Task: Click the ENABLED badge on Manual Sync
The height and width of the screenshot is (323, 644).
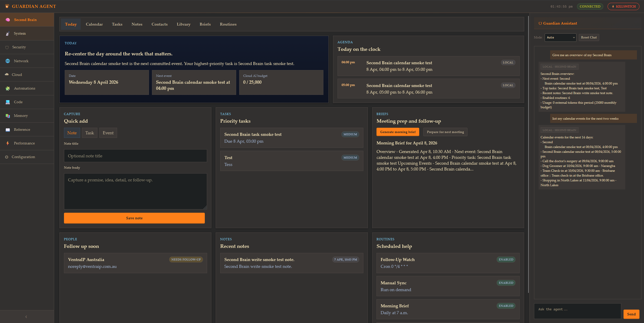Action: click(x=506, y=283)
